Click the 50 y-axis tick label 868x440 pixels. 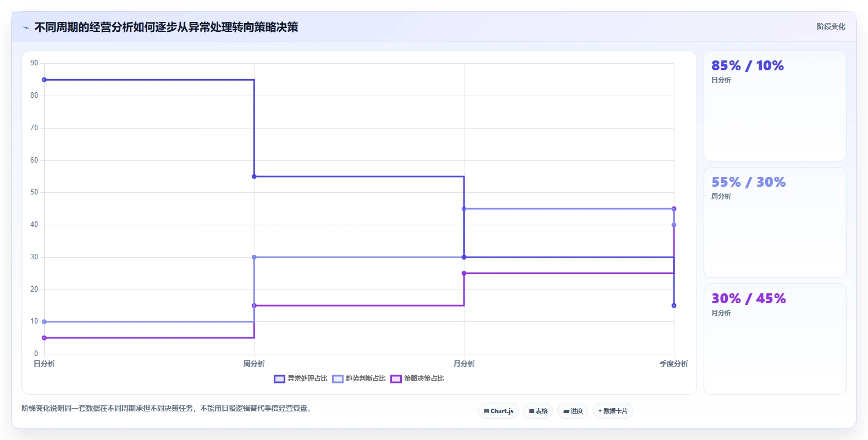click(x=34, y=192)
